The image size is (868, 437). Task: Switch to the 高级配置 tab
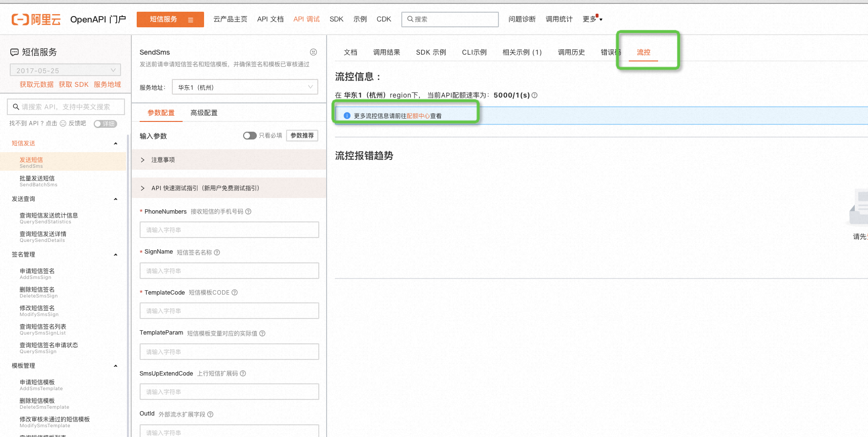pyautogui.click(x=204, y=113)
